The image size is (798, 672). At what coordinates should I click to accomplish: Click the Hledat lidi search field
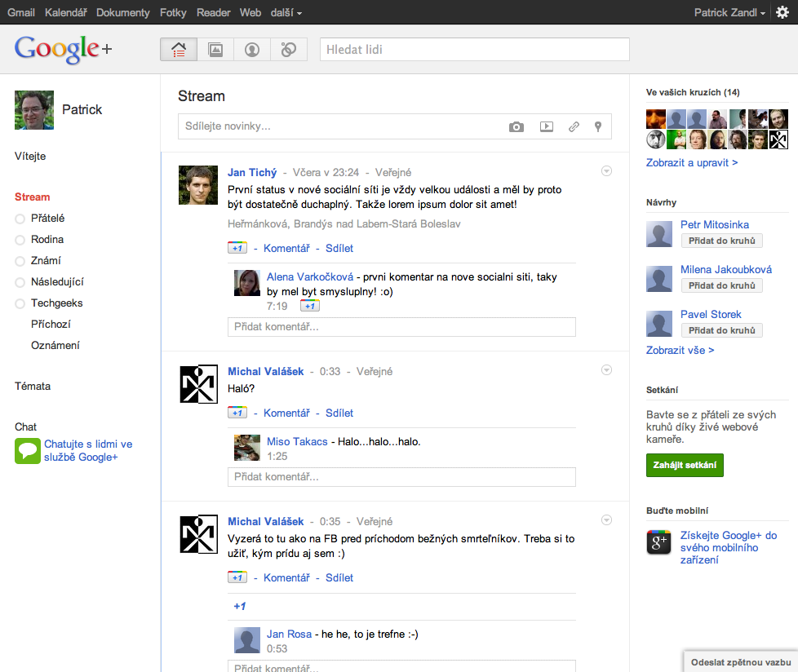click(x=475, y=50)
